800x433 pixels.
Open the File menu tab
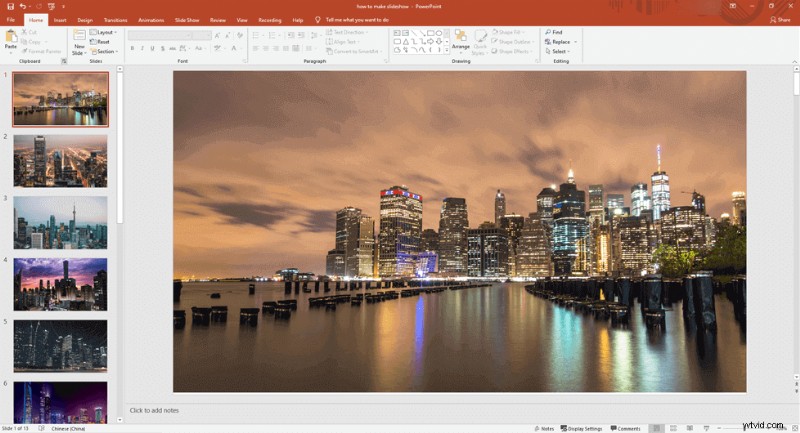pyautogui.click(x=10, y=20)
